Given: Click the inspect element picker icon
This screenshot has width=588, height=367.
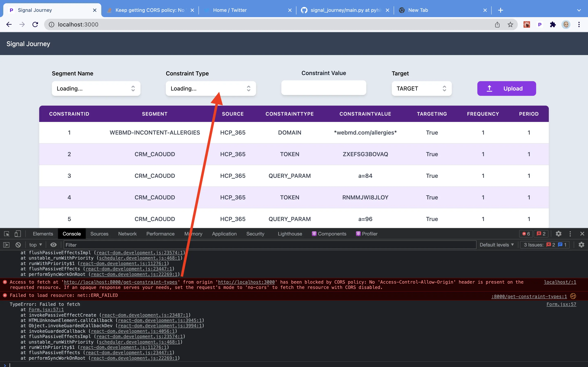Looking at the screenshot, I should point(7,234).
